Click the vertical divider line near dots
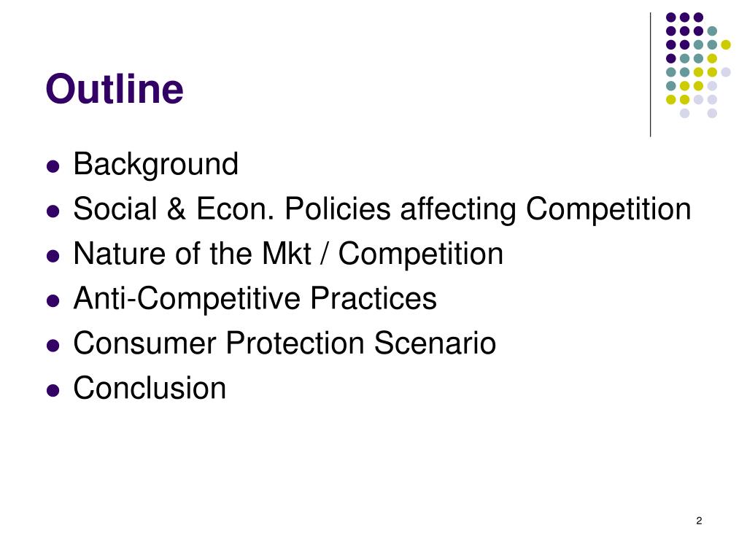Screen dimensions: 747x560 pos(650,75)
